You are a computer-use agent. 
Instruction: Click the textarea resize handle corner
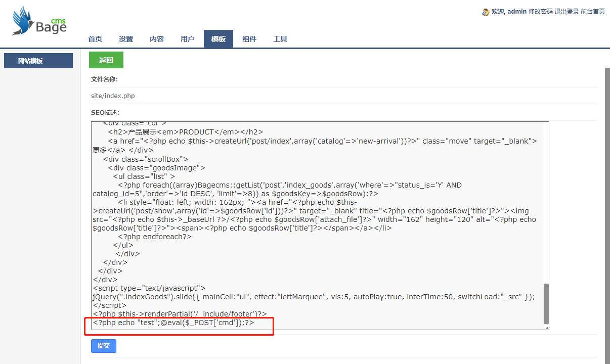point(546,327)
